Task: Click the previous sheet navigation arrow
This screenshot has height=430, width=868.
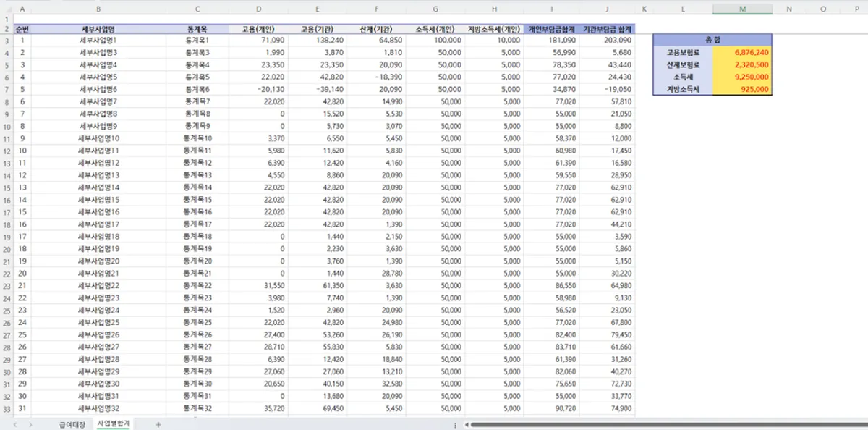Action: pyautogui.click(x=17, y=424)
